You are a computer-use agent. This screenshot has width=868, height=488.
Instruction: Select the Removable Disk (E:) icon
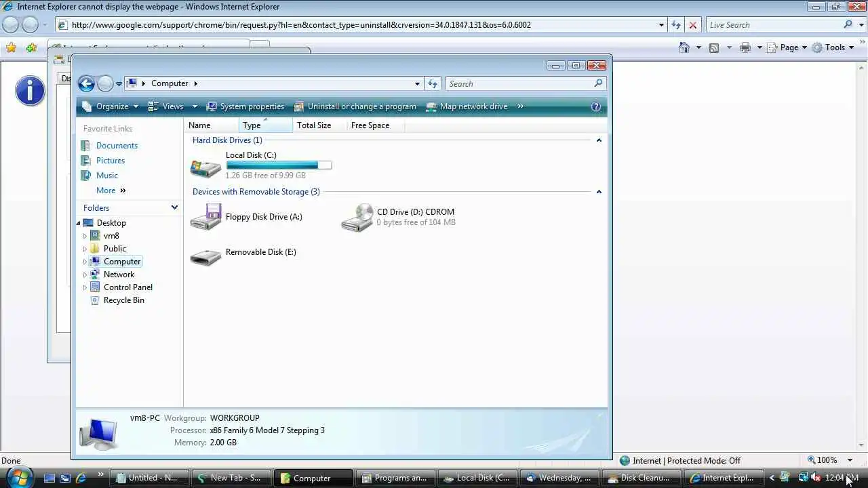pos(205,258)
